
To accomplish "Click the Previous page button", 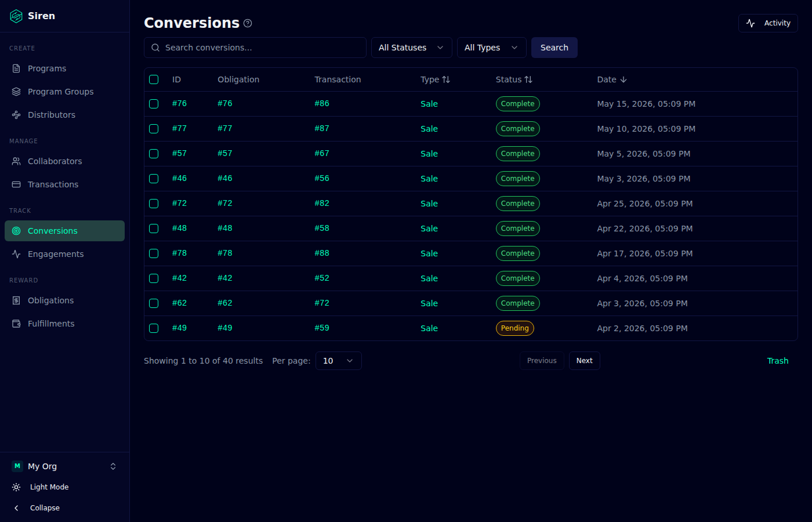I will click(x=542, y=361).
